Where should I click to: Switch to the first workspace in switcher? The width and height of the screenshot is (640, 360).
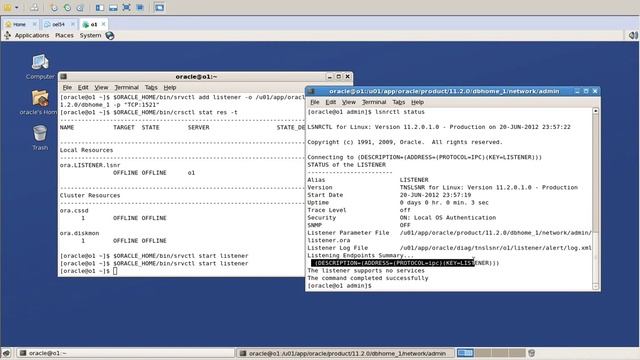tap(465, 353)
